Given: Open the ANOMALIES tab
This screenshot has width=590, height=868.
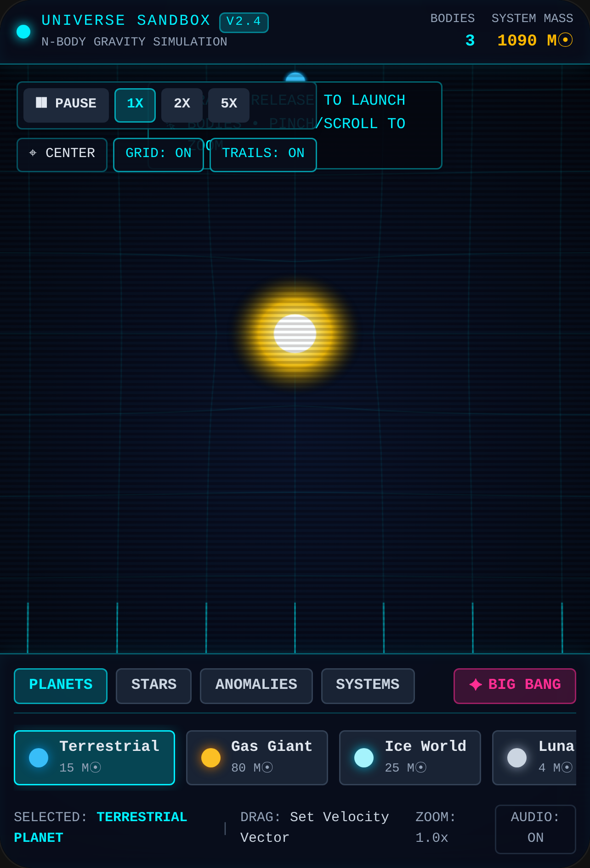Looking at the screenshot, I should (256, 686).
